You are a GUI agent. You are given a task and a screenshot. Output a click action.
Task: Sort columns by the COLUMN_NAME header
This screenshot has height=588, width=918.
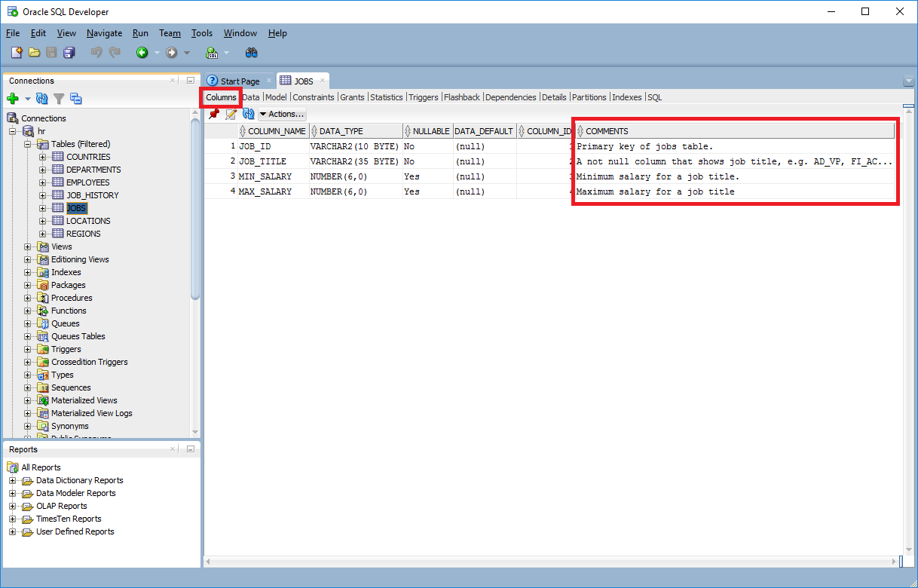[275, 130]
